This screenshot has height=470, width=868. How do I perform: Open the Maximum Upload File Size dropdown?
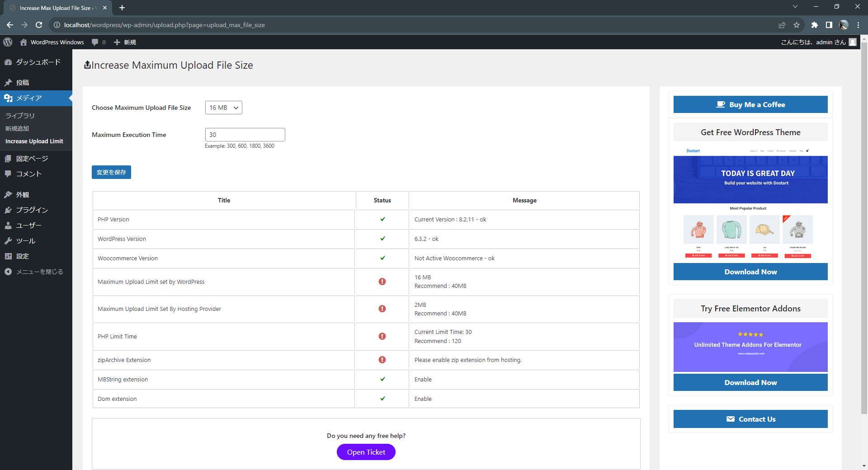point(224,108)
